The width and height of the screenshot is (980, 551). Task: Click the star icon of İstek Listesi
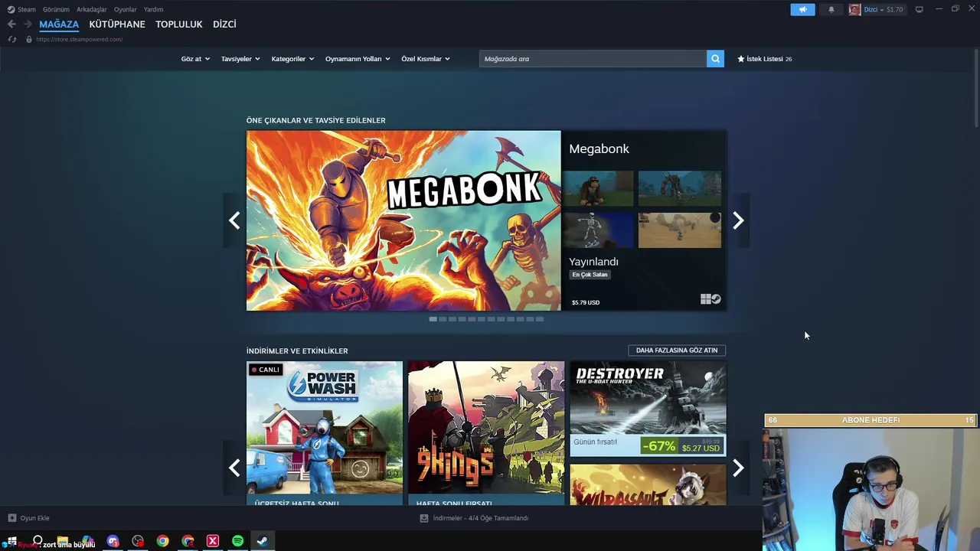740,59
